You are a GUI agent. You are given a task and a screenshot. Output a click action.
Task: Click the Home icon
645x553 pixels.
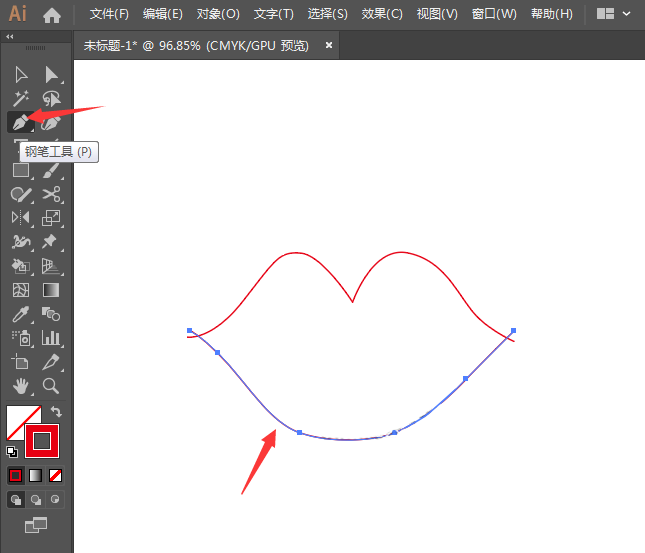pos(52,14)
